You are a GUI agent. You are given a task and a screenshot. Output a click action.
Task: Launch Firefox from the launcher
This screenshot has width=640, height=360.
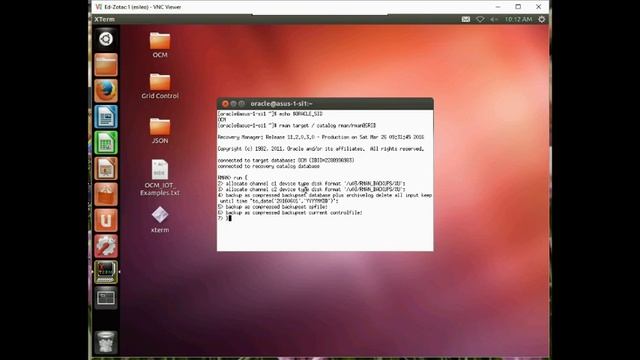[106, 91]
